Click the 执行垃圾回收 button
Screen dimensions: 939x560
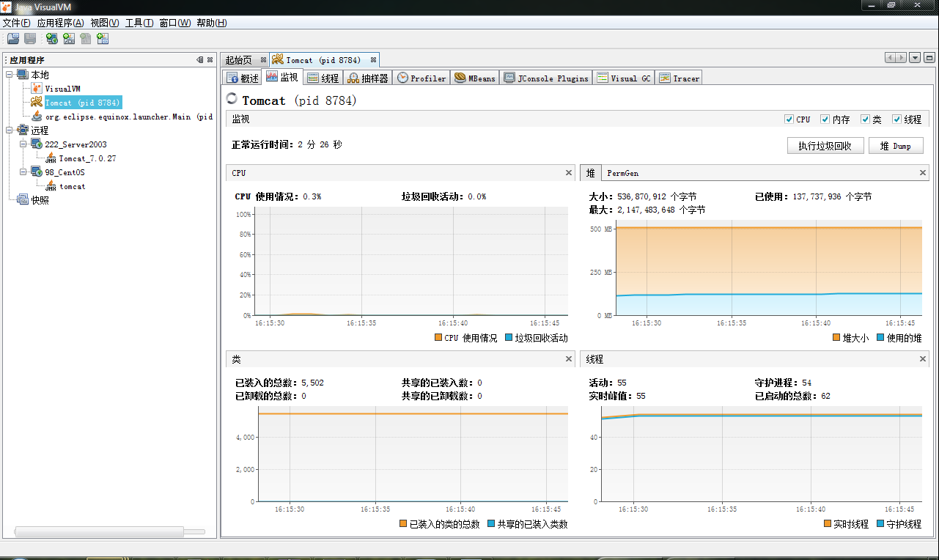(x=825, y=146)
